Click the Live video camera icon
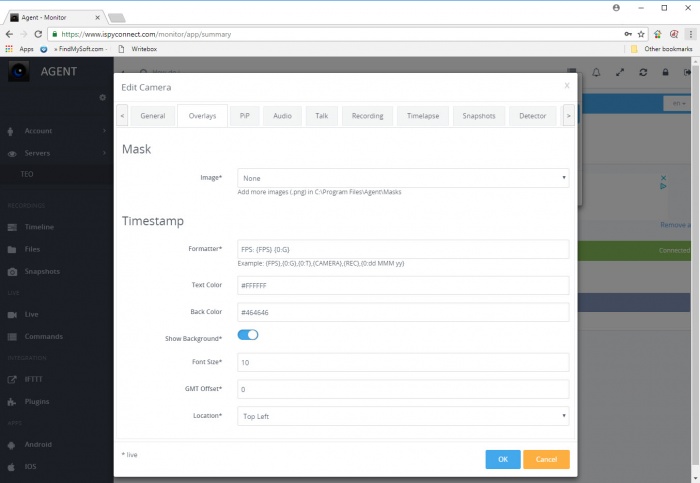The height and width of the screenshot is (483, 700). tap(12, 315)
